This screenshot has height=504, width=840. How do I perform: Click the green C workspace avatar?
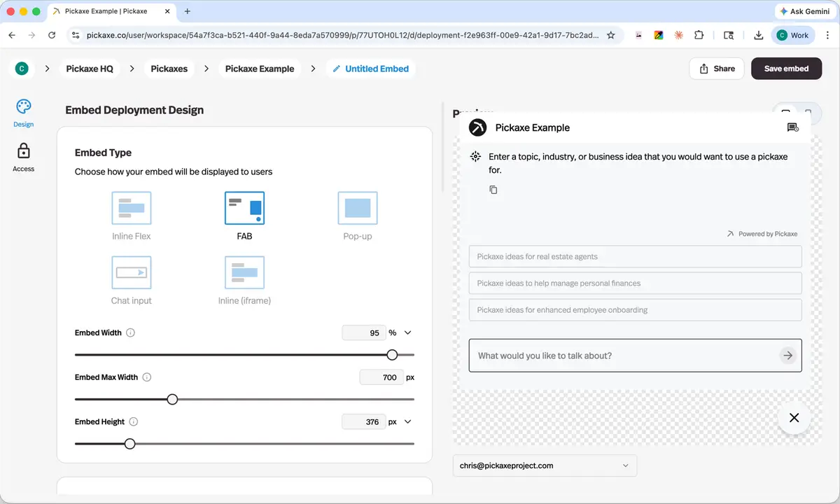point(22,69)
